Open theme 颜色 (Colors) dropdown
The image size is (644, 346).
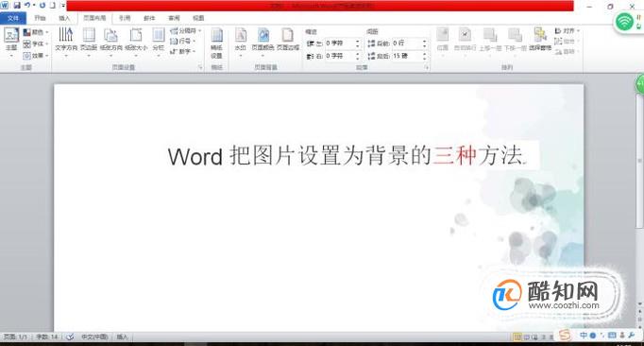pyautogui.click(x=36, y=32)
